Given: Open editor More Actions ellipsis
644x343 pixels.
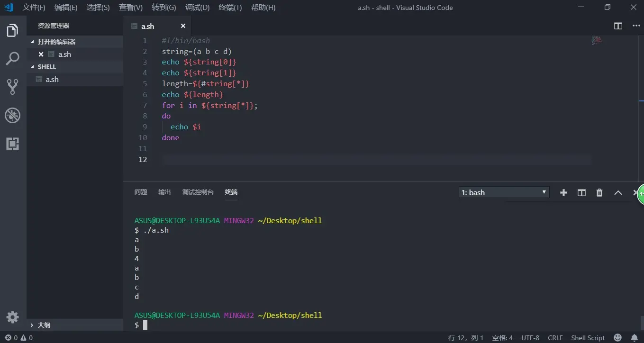Looking at the screenshot, I should click(636, 26).
